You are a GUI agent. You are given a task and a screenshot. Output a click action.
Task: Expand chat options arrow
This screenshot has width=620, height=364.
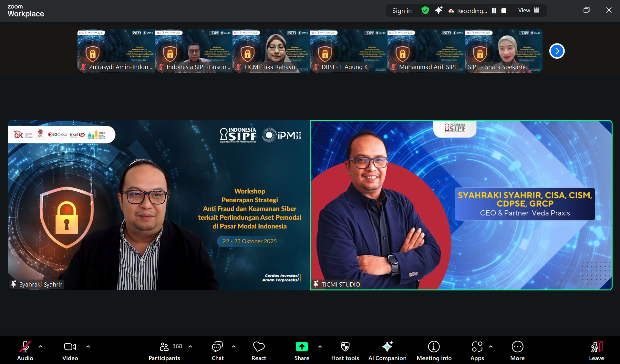pos(234,347)
